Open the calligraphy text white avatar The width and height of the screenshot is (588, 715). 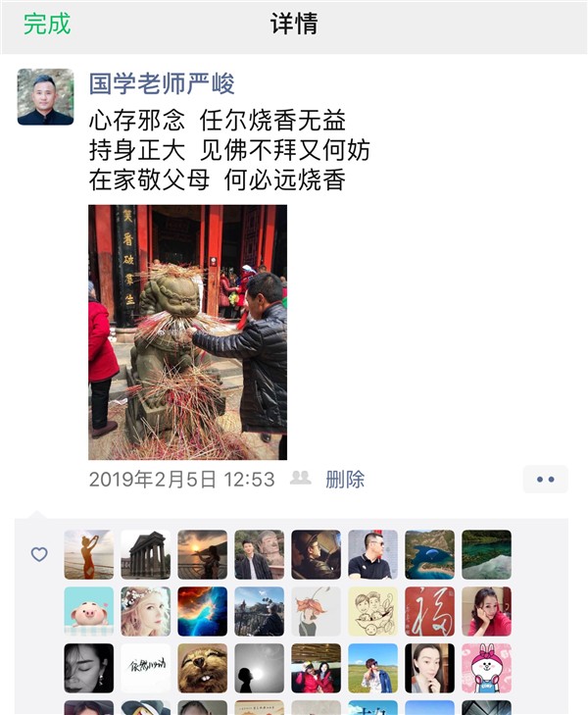(146, 668)
